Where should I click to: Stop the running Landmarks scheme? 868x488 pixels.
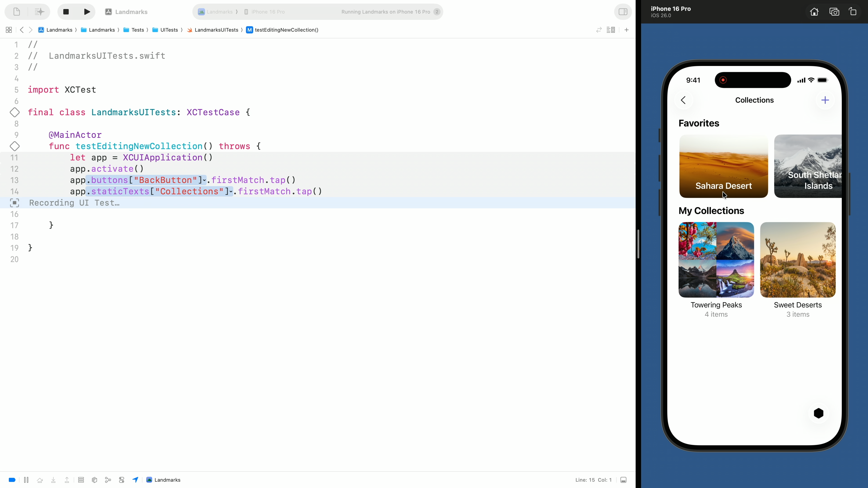[x=66, y=12]
